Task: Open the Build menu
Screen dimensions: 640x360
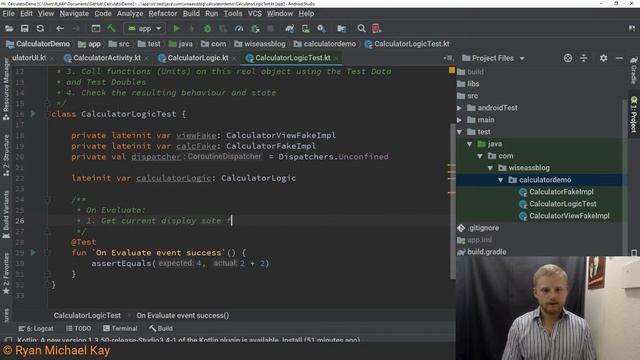Action: [x=191, y=13]
